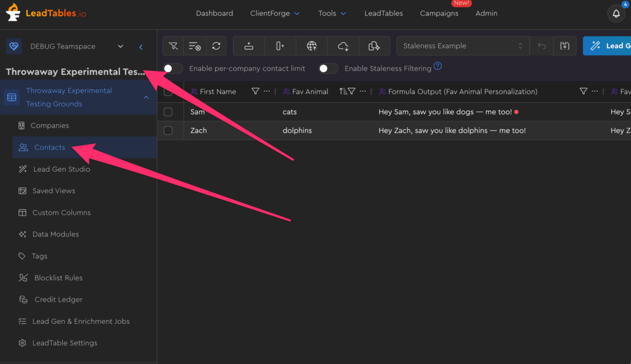Click the refresh table icon
This screenshot has height=364, width=631.
pos(216,46)
